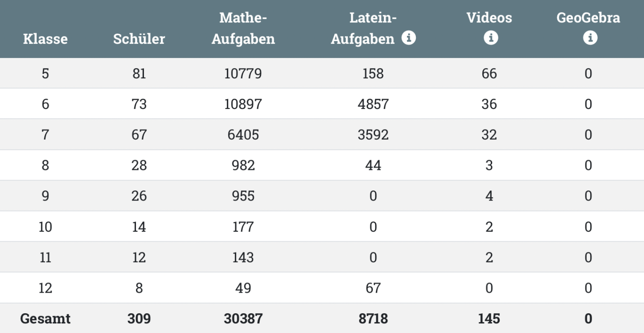
Task: Click Mathe-Aufgaben value 982 for Klasse 8
Action: (x=243, y=165)
